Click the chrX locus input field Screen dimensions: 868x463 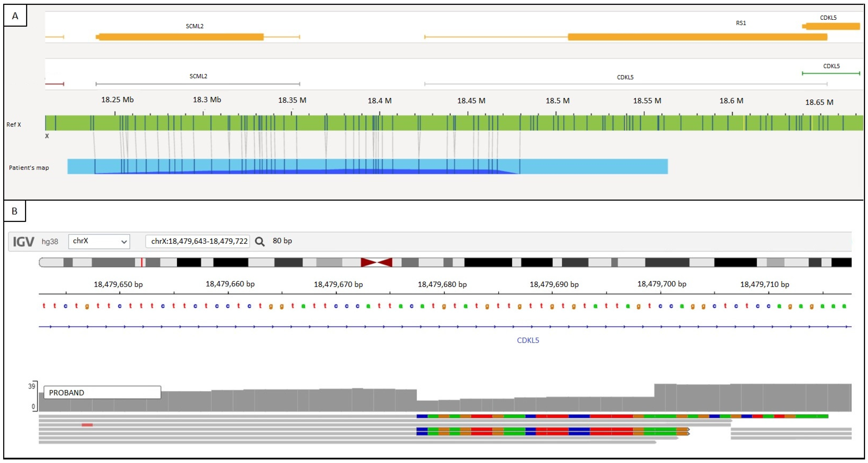(198, 241)
